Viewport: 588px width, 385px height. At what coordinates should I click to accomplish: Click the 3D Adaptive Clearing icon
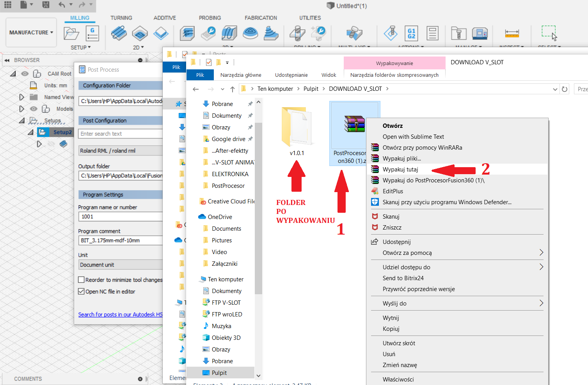[x=187, y=33]
